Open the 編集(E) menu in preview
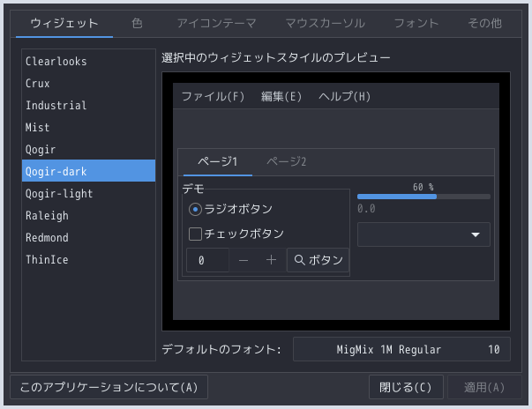The width and height of the screenshot is (532, 409). pyautogui.click(x=281, y=97)
